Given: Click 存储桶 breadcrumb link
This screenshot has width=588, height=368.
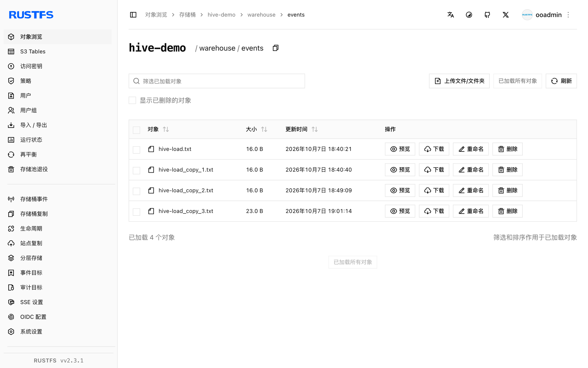Looking at the screenshot, I should (187, 15).
